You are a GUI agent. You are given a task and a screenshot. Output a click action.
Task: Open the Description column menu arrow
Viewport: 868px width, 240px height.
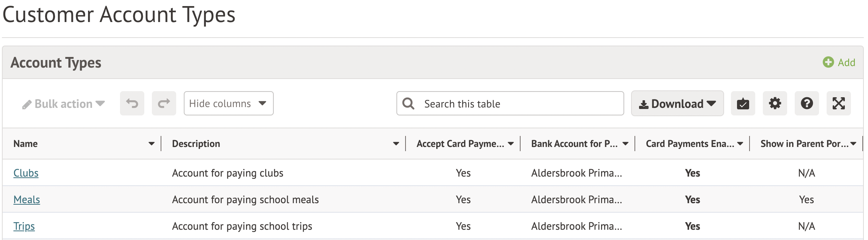(x=396, y=144)
